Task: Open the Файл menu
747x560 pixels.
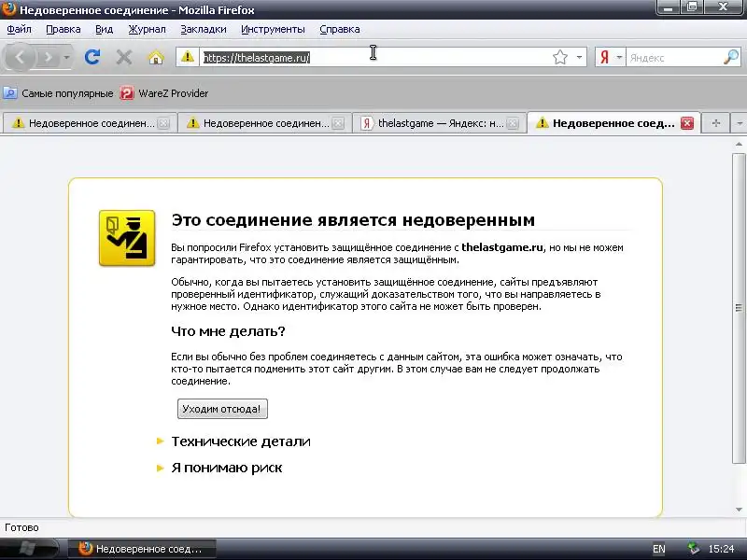Action: pos(19,29)
